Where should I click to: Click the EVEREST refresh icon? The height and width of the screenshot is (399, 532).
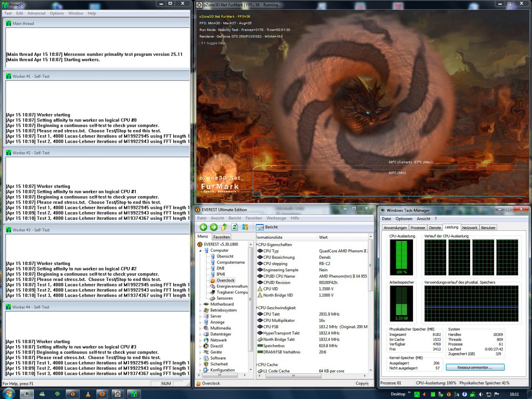[x=234, y=227]
